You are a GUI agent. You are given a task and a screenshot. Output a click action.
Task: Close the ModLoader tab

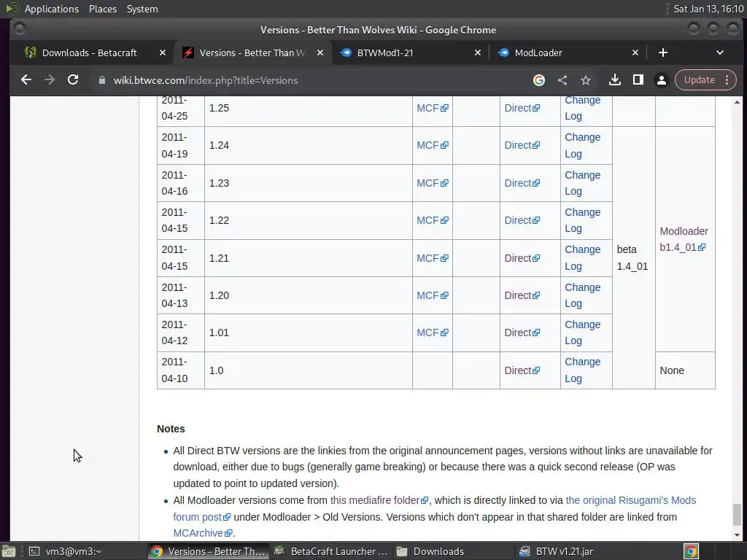pos(635,52)
